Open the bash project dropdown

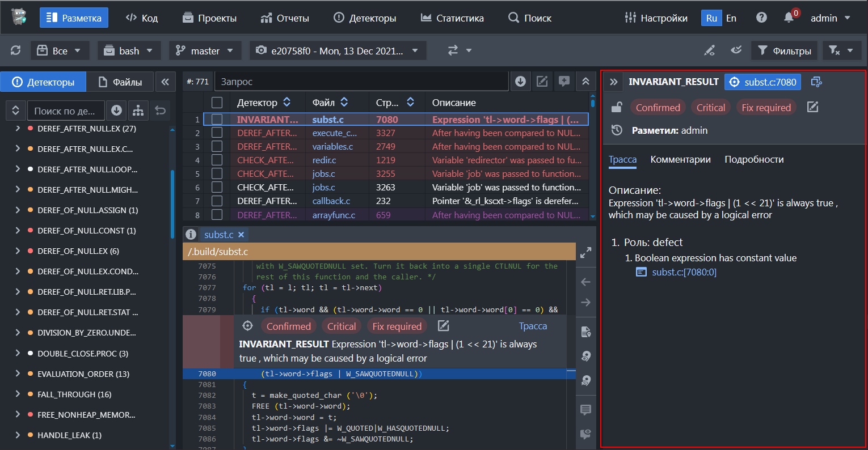coord(129,51)
